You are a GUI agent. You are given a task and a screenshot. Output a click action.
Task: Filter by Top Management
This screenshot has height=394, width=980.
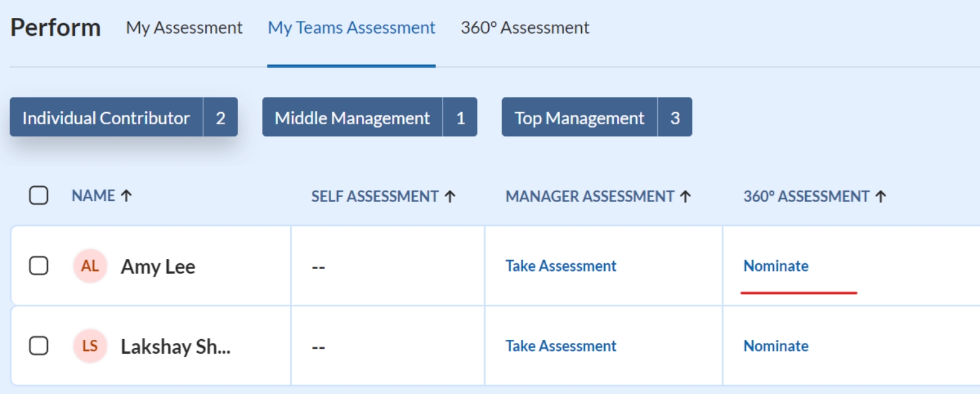579,118
